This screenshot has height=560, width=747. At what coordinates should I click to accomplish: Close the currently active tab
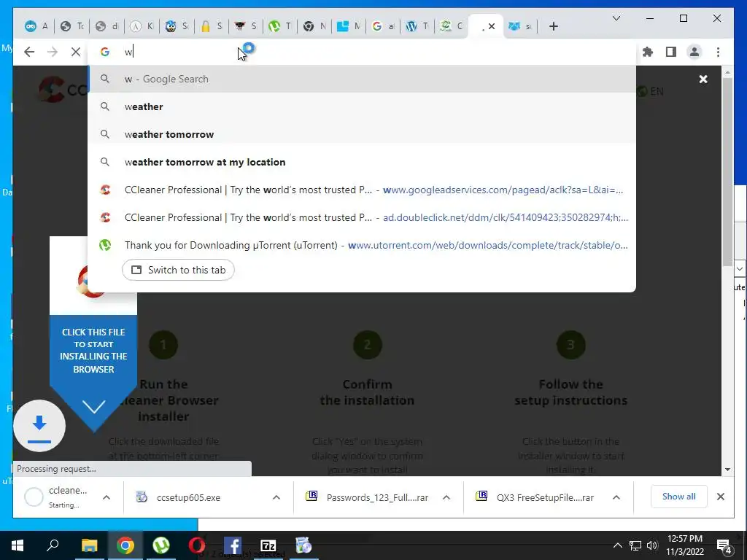pos(492,26)
